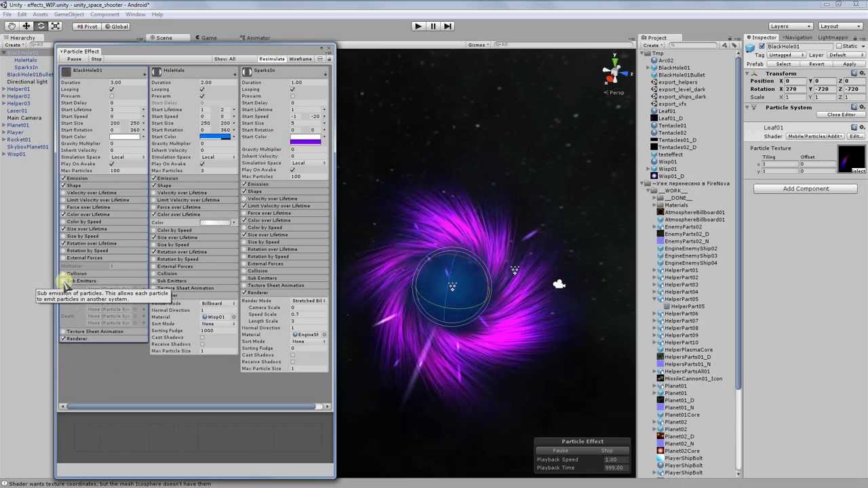Open the File menu

pyautogui.click(x=7, y=14)
